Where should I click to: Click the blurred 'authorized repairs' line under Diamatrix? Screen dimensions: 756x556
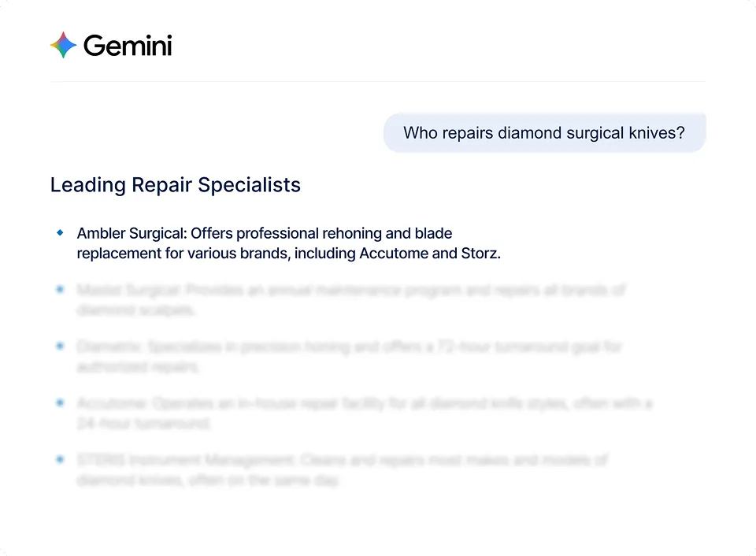pos(138,366)
